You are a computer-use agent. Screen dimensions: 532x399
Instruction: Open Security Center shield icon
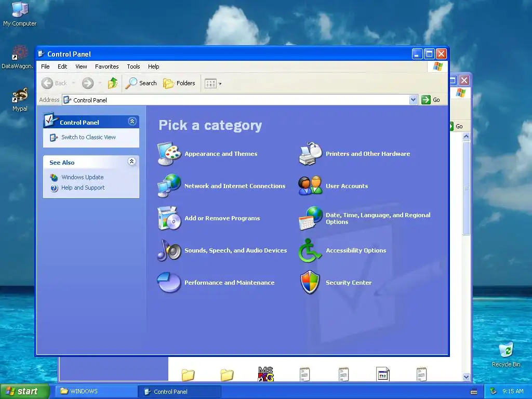(x=310, y=282)
